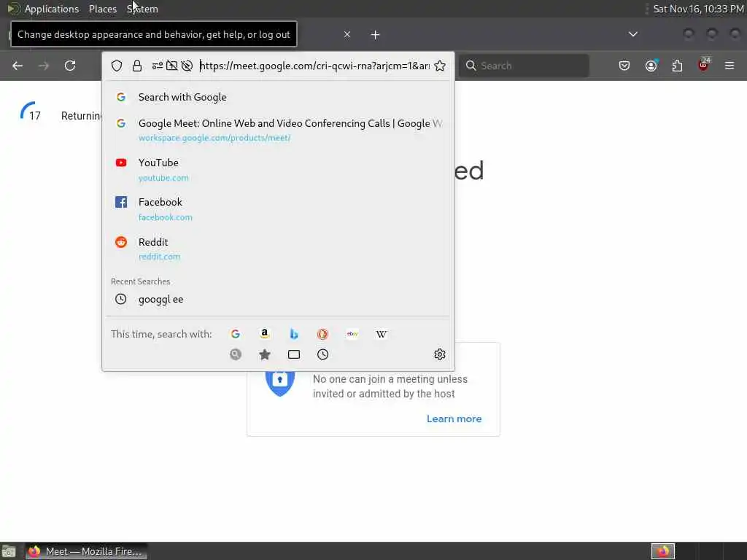Open the Firefox account icon
The image size is (747, 560).
pyautogui.click(x=651, y=66)
